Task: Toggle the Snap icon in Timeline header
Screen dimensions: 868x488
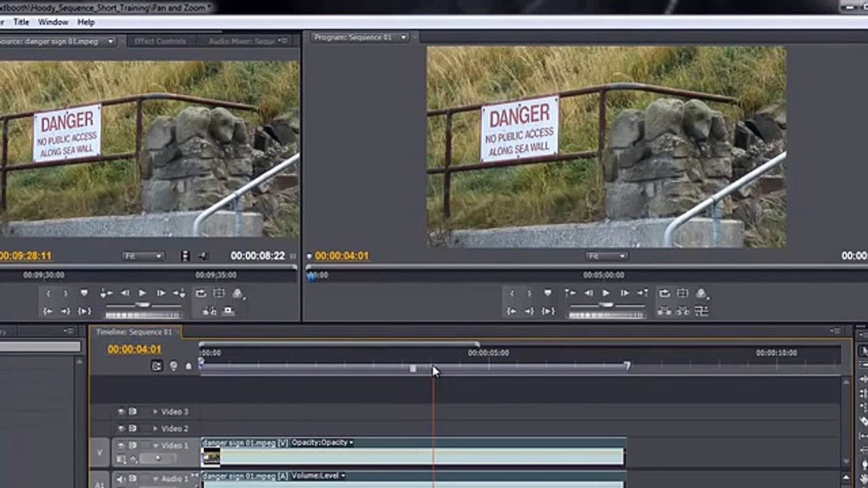Action: (x=157, y=366)
